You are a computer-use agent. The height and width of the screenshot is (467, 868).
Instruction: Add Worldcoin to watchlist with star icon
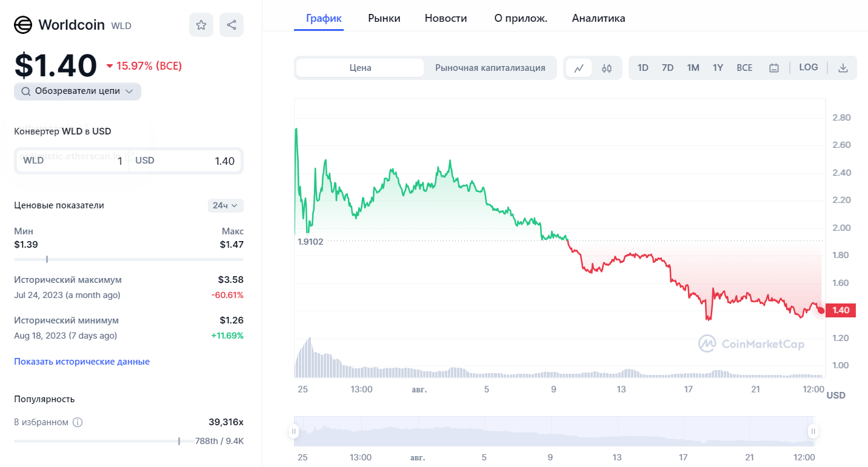pyautogui.click(x=201, y=25)
